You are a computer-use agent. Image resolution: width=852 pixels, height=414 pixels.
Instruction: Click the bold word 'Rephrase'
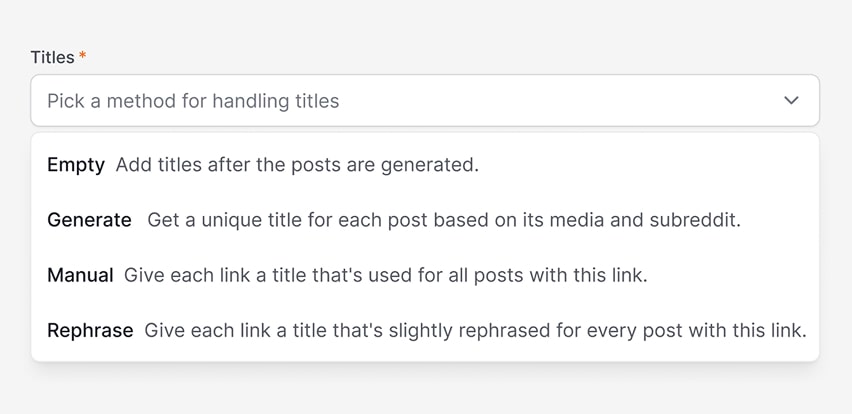[90, 330]
